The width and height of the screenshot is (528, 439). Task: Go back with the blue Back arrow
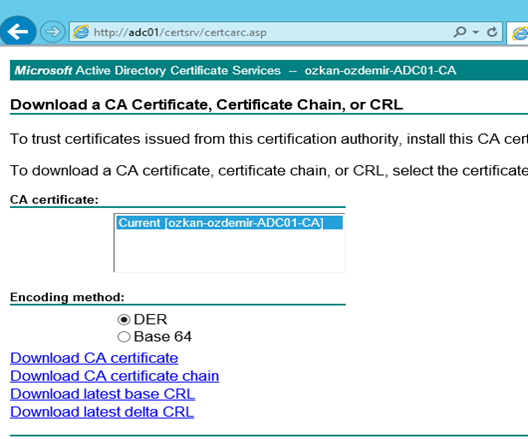(x=18, y=32)
